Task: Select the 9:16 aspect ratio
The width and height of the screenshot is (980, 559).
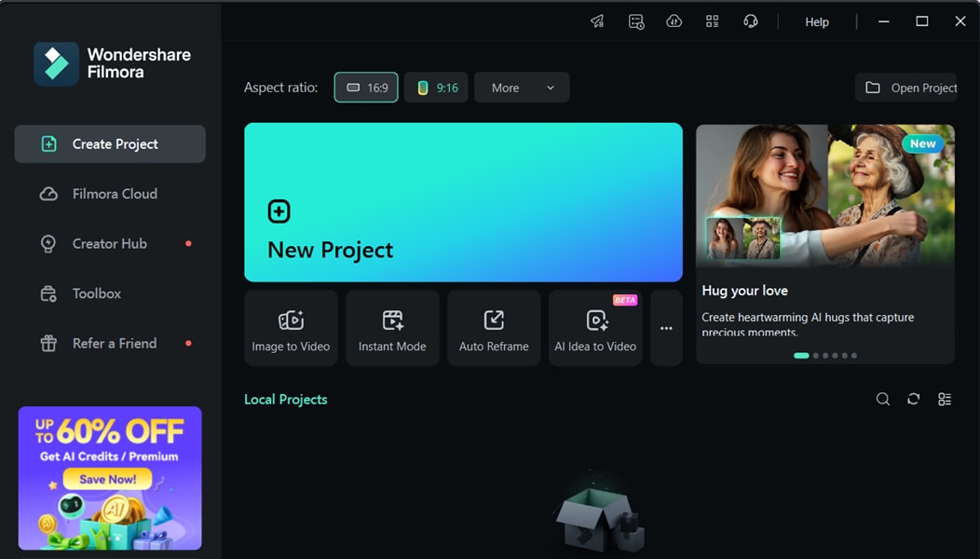Action: 436,88
